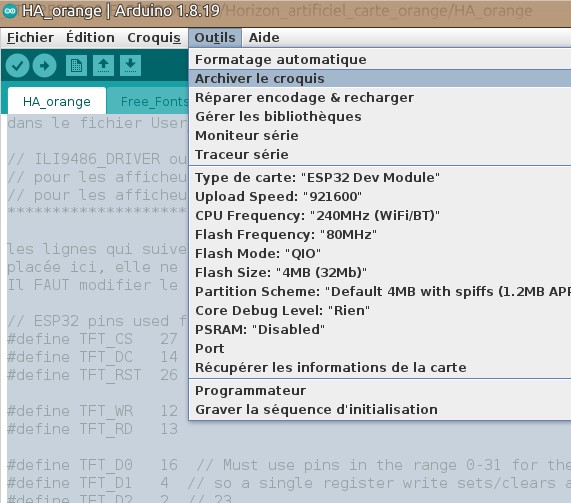Expand Flash Frequency submenu
Viewport: 571px width, 503px height.
coord(380,234)
